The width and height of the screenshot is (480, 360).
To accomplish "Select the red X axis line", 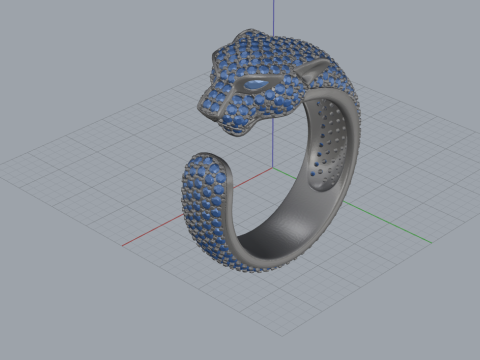I will pyautogui.click(x=197, y=207).
